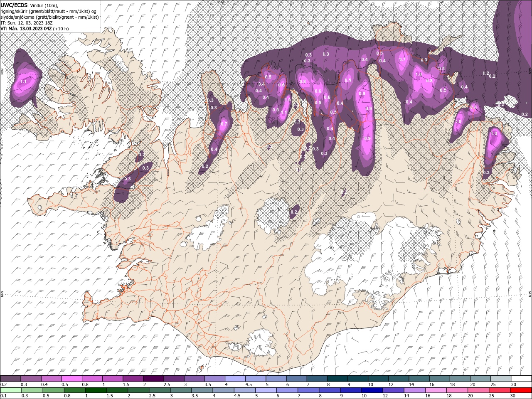Click the violet rain swatch starting at 12
This screenshot has height=399, width=532.
[393, 390]
